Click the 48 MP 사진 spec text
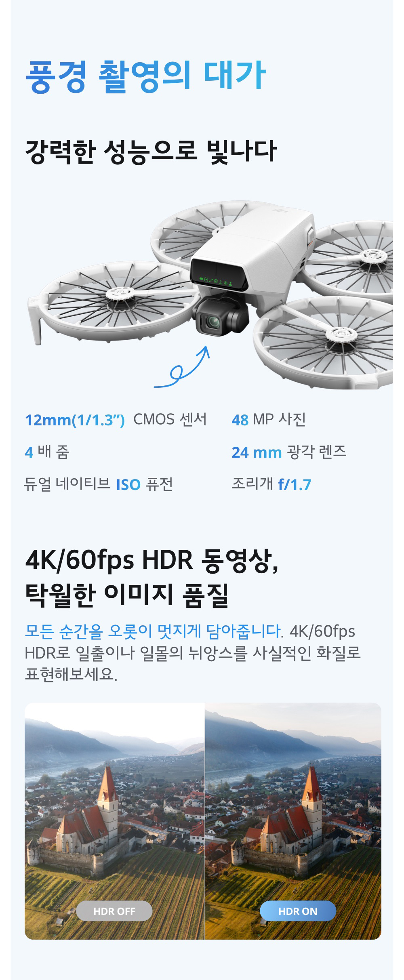This screenshot has height=980, width=404. coord(269,420)
